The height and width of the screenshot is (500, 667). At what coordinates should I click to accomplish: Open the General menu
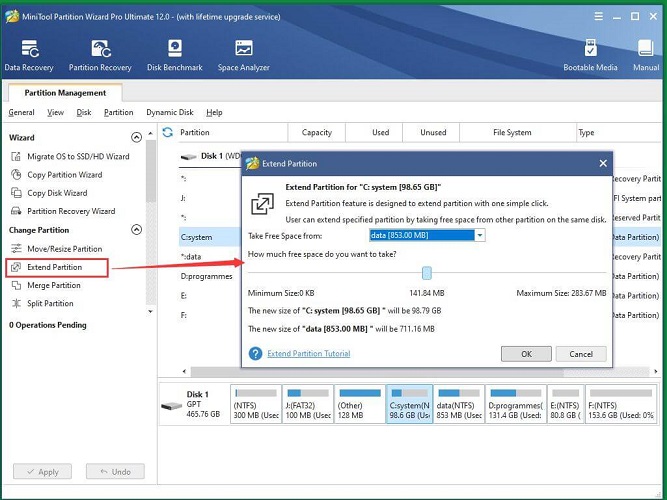(x=21, y=113)
